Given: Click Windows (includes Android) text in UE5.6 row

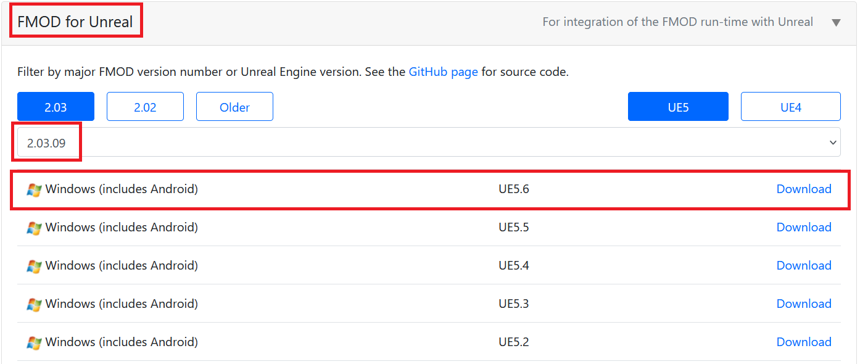Looking at the screenshot, I should click(122, 189).
